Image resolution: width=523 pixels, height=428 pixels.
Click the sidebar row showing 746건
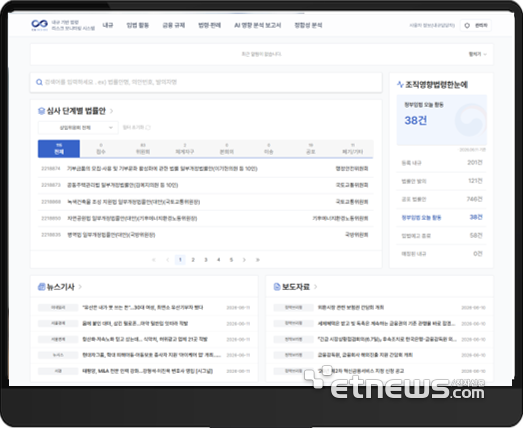click(441, 199)
